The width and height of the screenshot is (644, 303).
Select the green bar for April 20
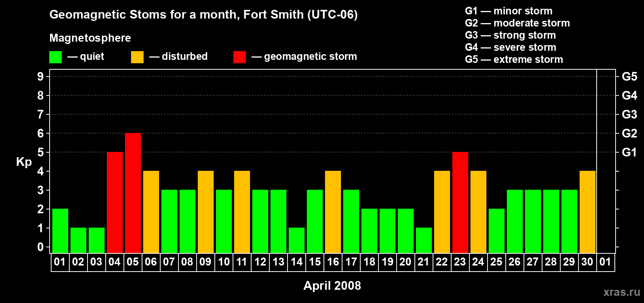(406, 231)
